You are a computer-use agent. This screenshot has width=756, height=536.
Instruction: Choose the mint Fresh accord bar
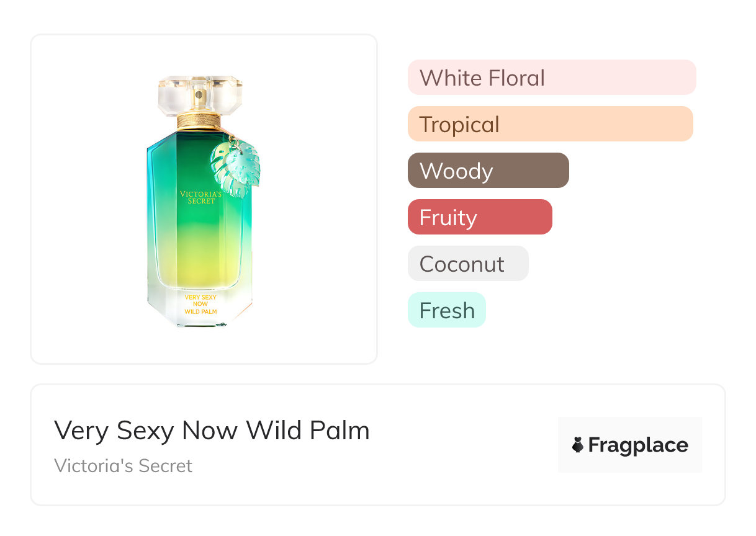tap(446, 310)
